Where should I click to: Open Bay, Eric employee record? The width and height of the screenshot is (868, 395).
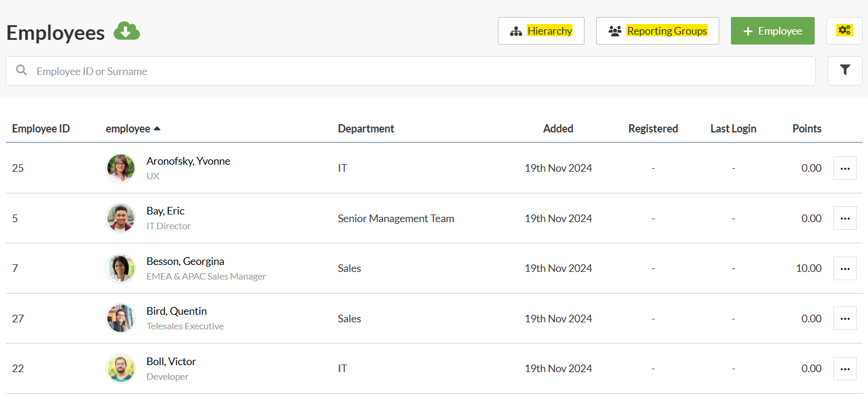click(x=165, y=211)
